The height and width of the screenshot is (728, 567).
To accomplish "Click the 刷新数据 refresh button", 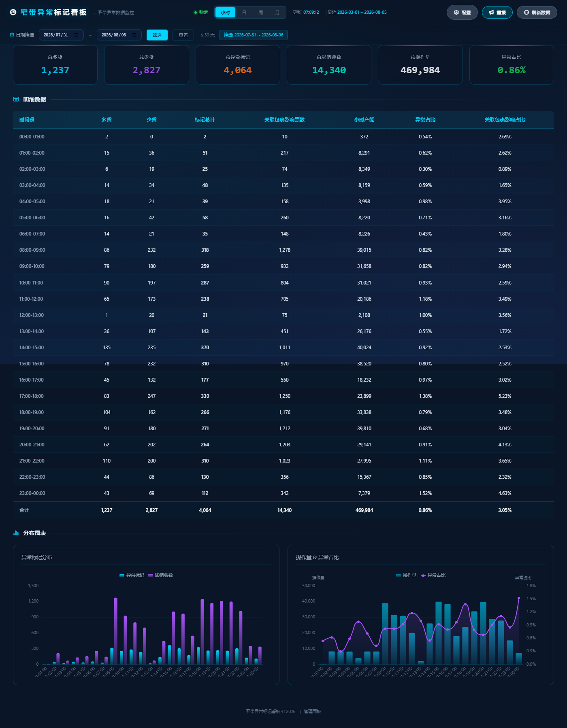I will [537, 13].
